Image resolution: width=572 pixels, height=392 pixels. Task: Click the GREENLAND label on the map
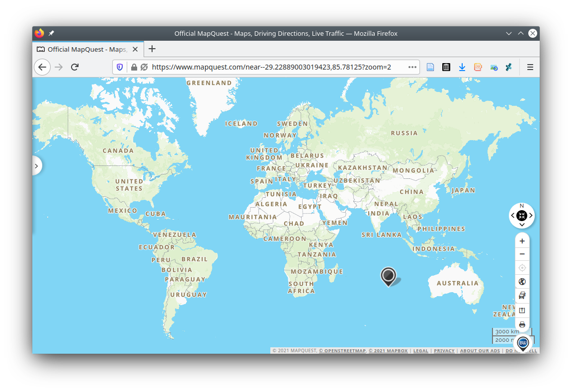click(x=209, y=83)
